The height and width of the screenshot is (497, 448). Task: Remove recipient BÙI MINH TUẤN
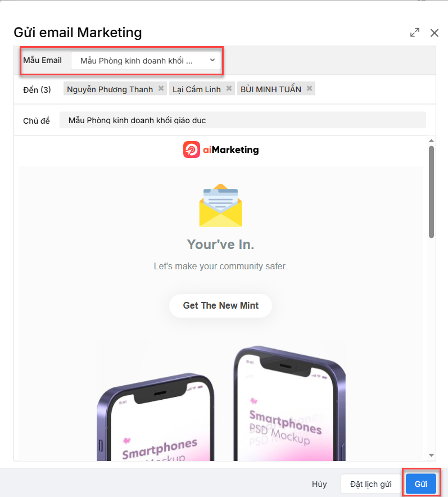(309, 88)
